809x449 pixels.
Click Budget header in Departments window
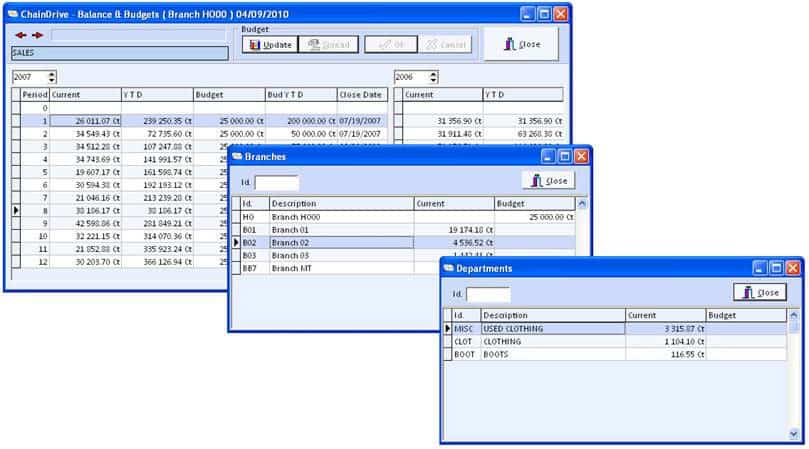[746, 315]
